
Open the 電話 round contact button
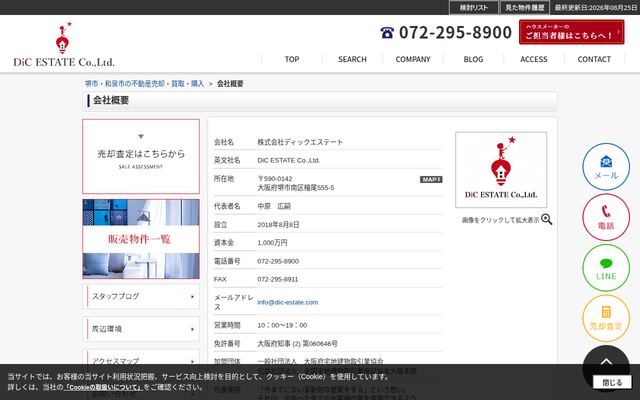click(606, 217)
